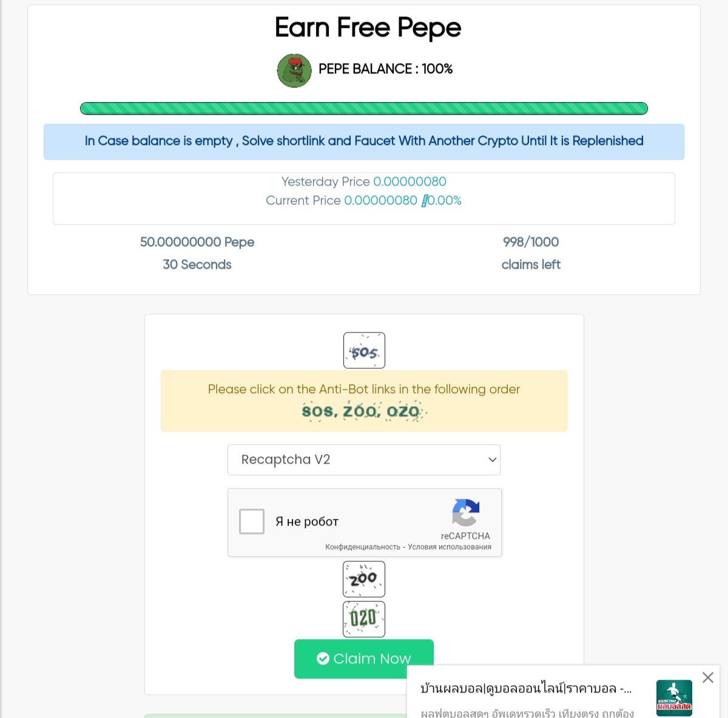Click the green football ad logo
Image resolution: width=728 pixels, height=718 pixels.
pyautogui.click(x=674, y=698)
